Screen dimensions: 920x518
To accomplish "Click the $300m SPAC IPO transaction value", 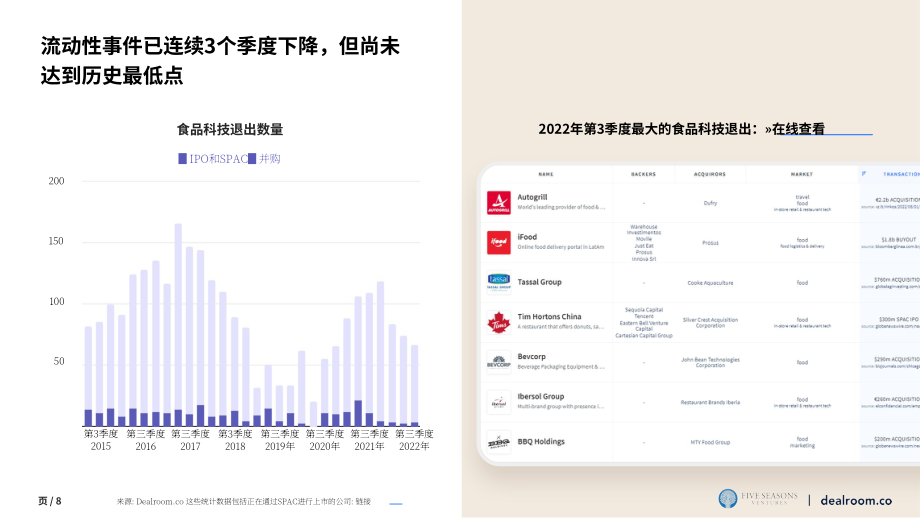I will coord(899,320).
